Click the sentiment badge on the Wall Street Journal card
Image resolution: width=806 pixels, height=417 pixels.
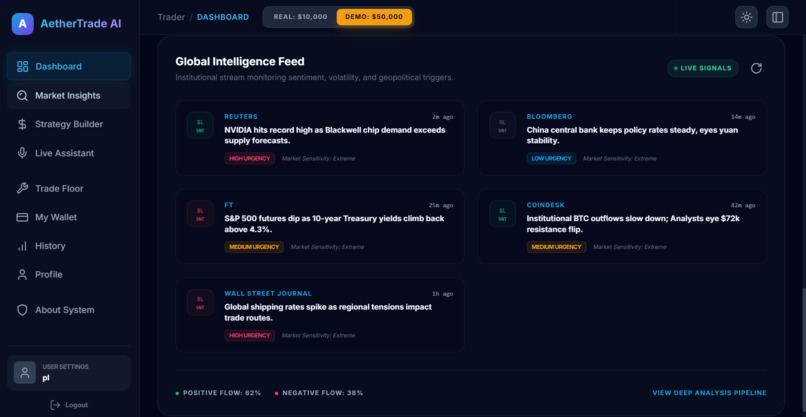(x=200, y=302)
